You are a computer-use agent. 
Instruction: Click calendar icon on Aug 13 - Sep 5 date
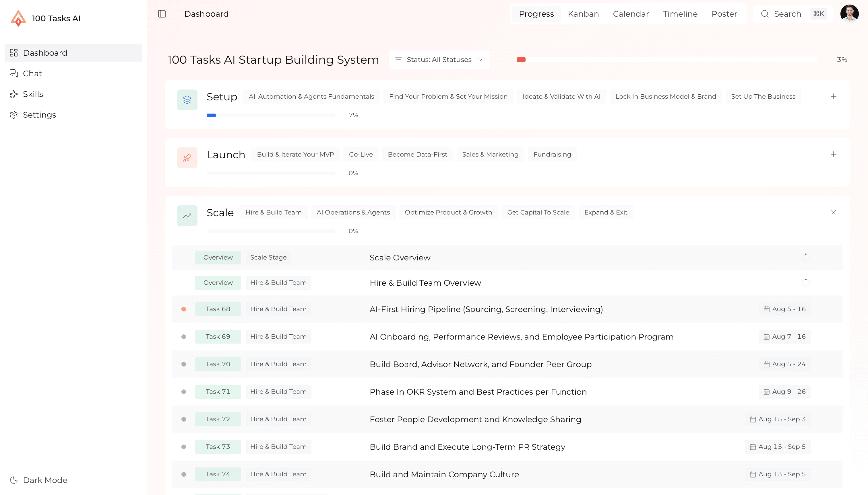[753, 475]
